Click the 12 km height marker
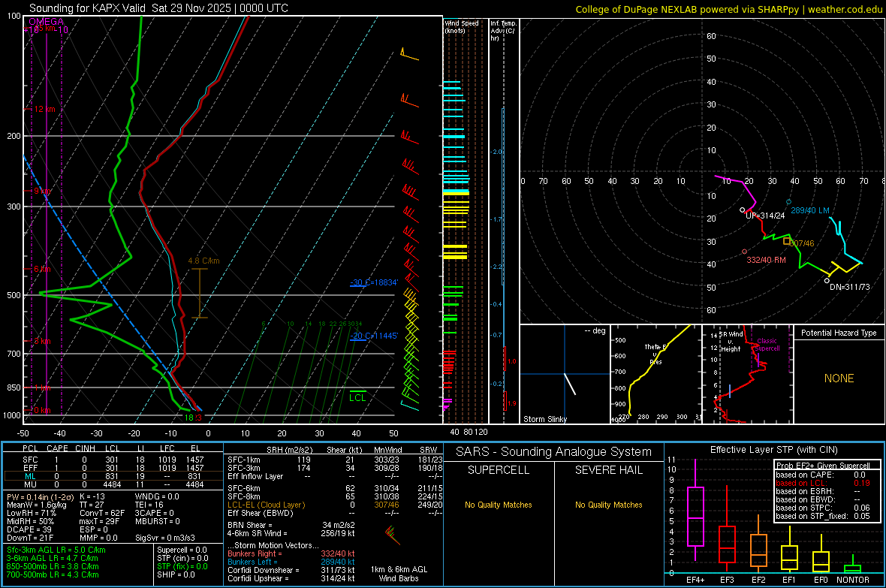886x588 pixels. [44, 109]
